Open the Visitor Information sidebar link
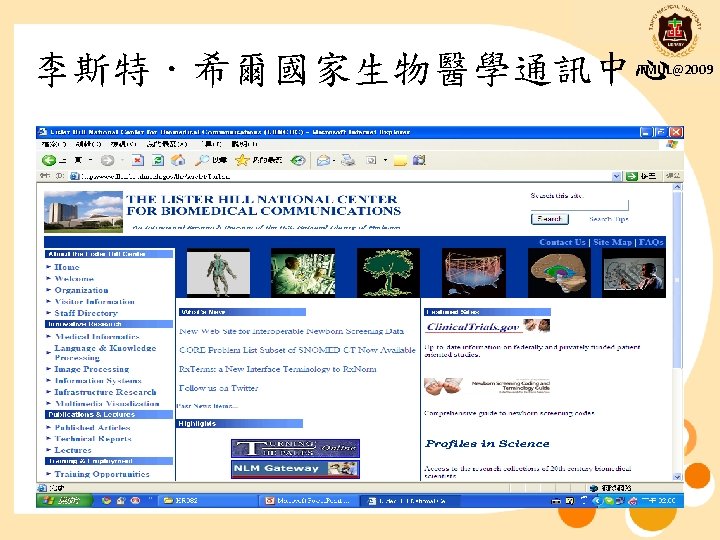This screenshot has height=540, width=720. 95,302
